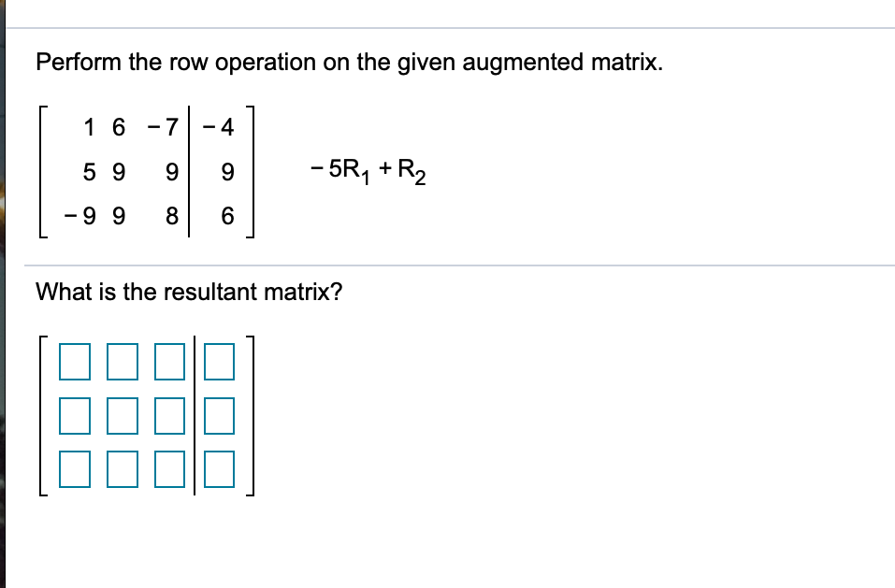Click the third answer box in row one
This screenshot has width=895, height=588.
pyautogui.click(x=167, y=363)
